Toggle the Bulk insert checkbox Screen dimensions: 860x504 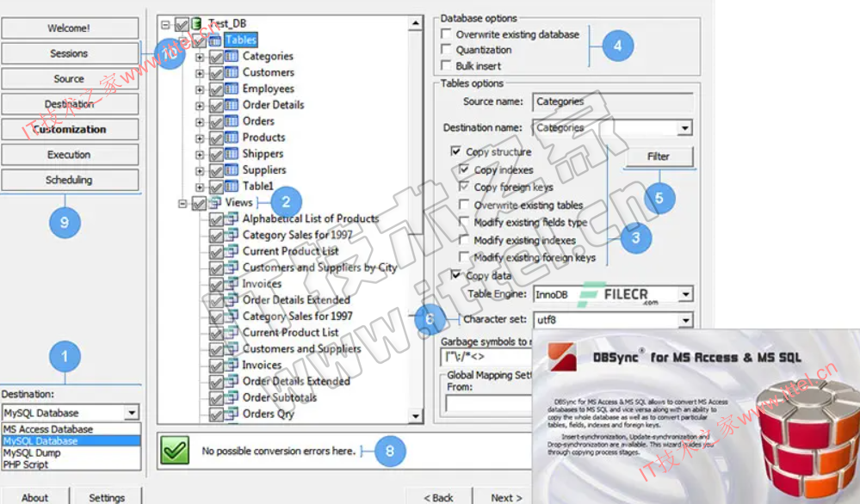point(446,66)
